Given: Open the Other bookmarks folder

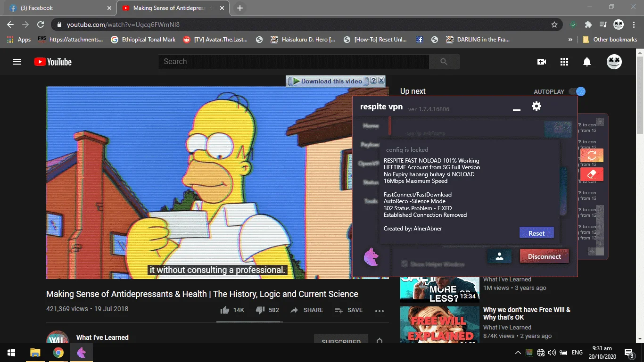Looking at the screenshot, I should [610, 40].
